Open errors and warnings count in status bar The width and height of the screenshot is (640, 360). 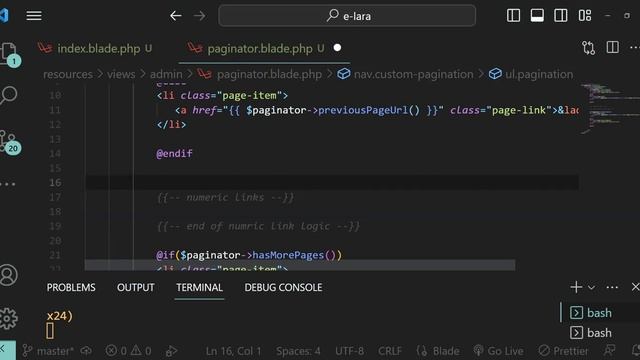coord(128,351)
